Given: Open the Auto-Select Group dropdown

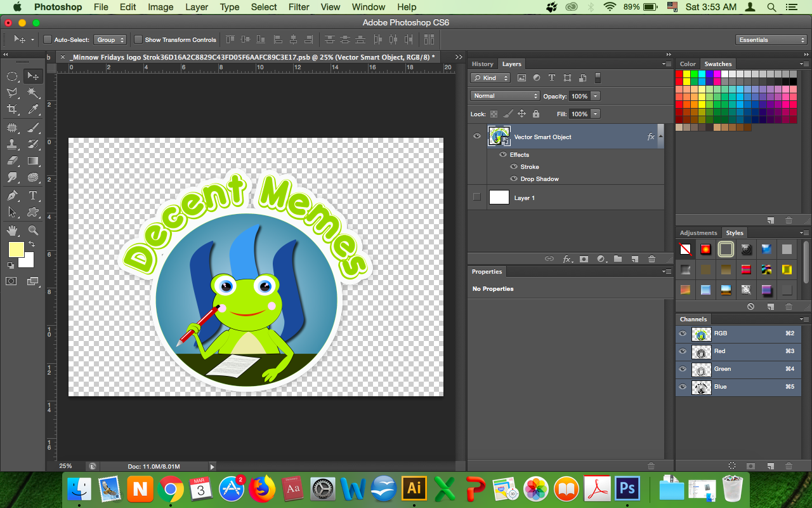Looking at the screenshot, I should (111, 39).
